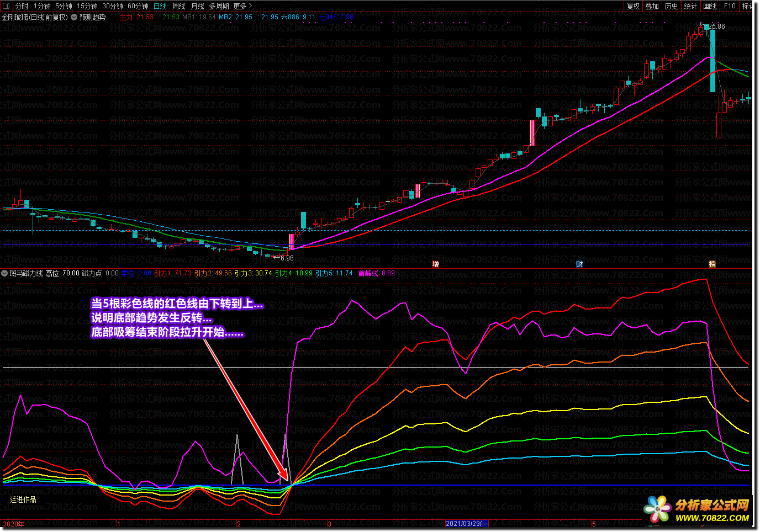Screen dimensions: 760x532
Task: Select the 1分钟 period tab
Action: click(x=42, y=6)
